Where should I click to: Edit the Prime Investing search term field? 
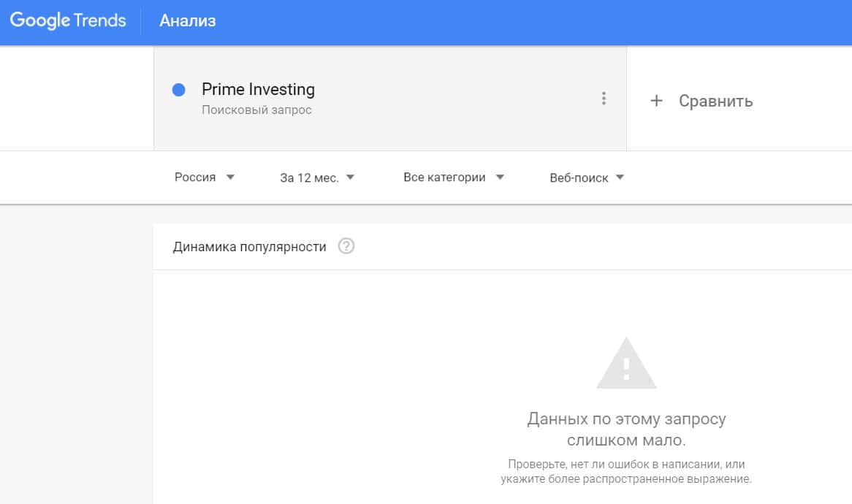pos(258,90)
